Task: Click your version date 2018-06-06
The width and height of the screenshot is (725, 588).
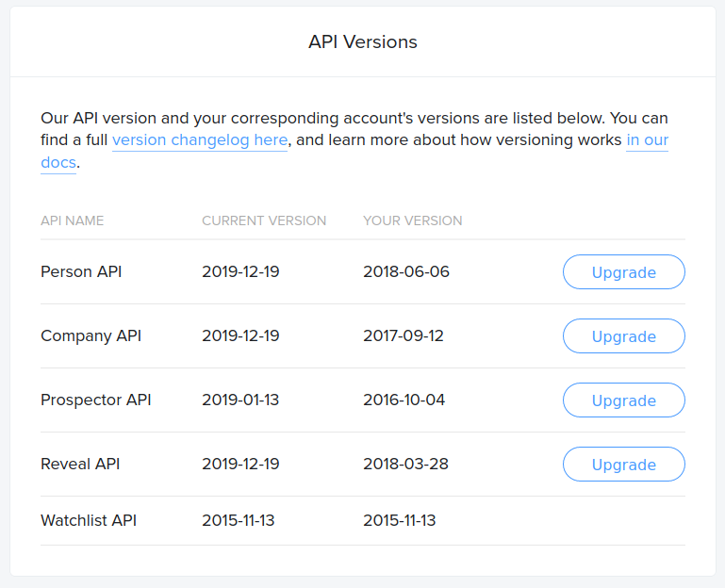Action: click(x=406, y=272)
